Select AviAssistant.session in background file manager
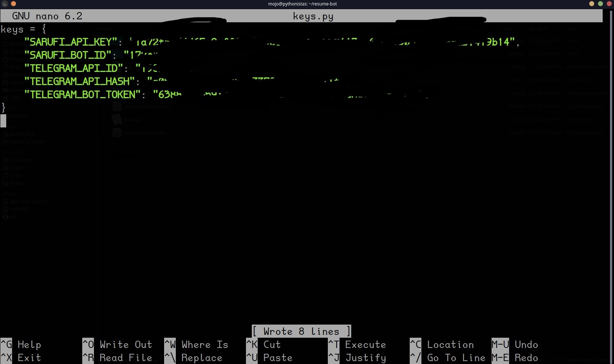Screen dimensions: 614x364 click(x=145, y=133)
